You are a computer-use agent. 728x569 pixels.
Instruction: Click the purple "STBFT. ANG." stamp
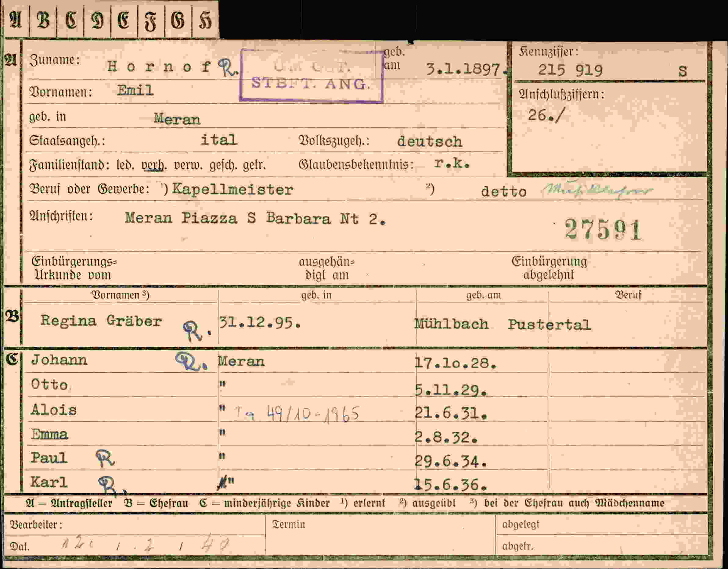(311, 76)
